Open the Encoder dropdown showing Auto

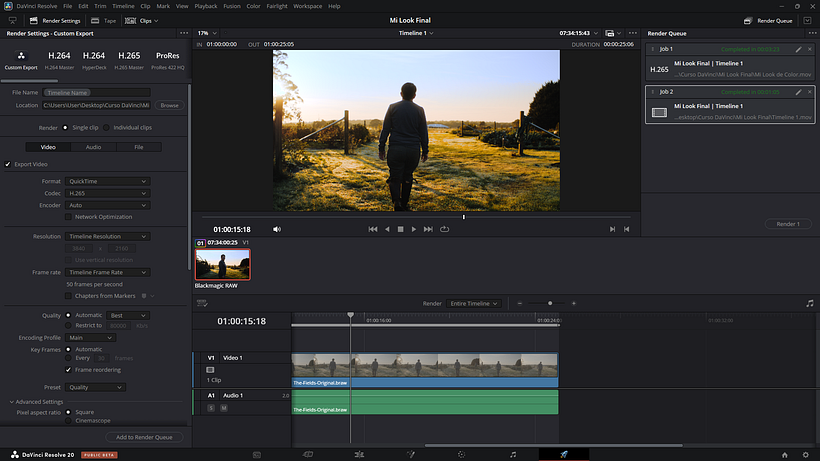(108, 205)
